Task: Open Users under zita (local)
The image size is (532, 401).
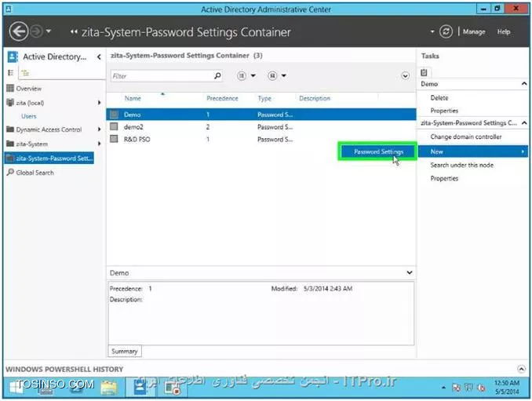Action: (29, 116)
